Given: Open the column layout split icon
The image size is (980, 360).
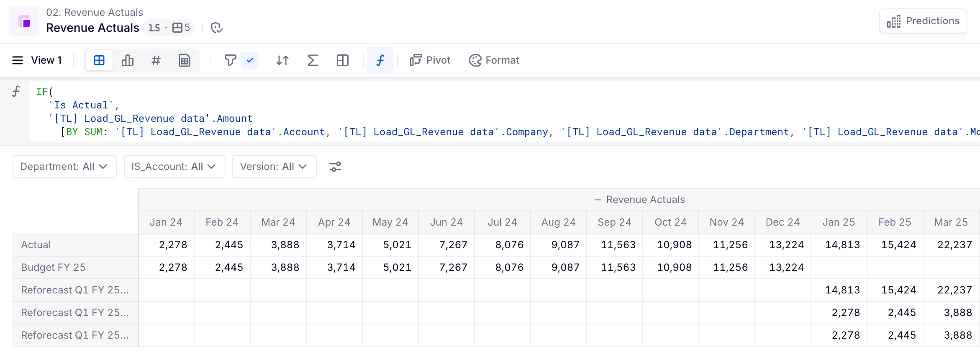Looking at the screenshot, I should [342, 60].
